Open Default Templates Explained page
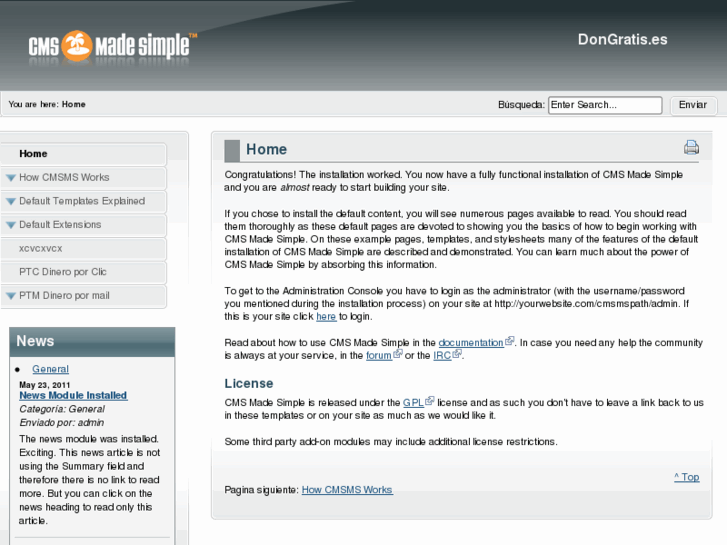 [83, 201]
